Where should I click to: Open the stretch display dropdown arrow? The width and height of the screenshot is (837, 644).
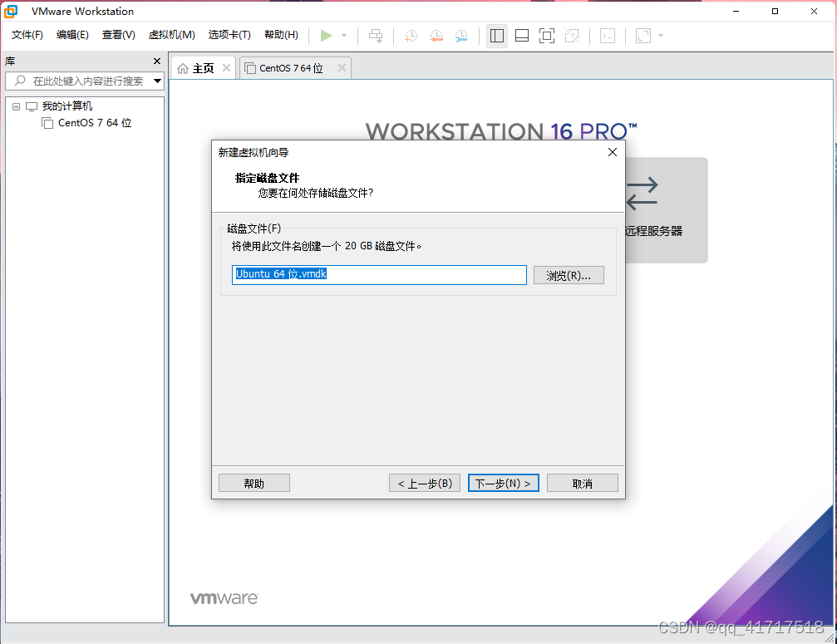point(661,36)
